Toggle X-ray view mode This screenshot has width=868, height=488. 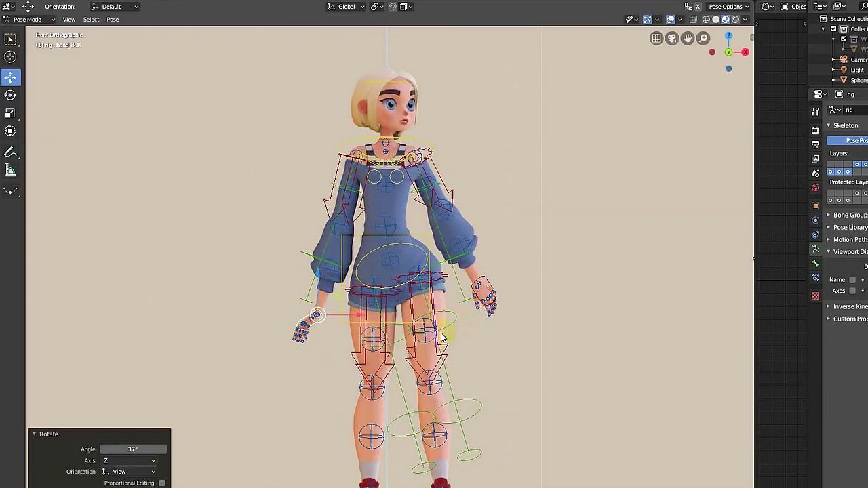pos(693,19)
